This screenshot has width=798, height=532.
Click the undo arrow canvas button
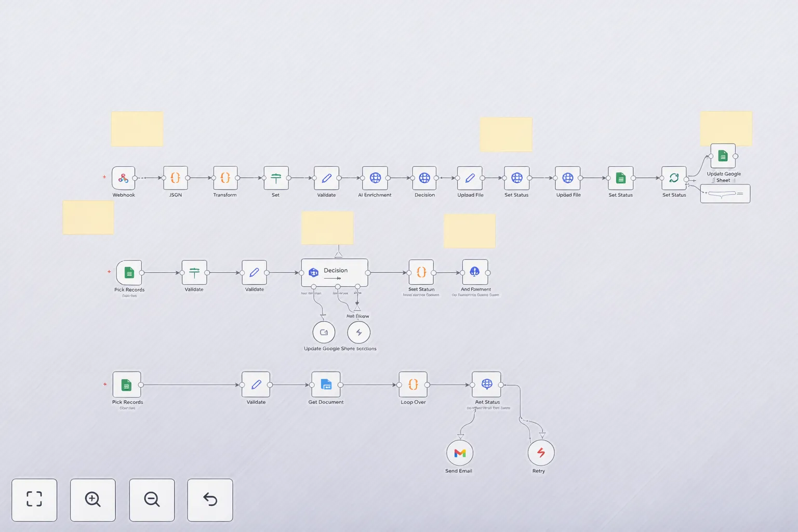point(210,500)
